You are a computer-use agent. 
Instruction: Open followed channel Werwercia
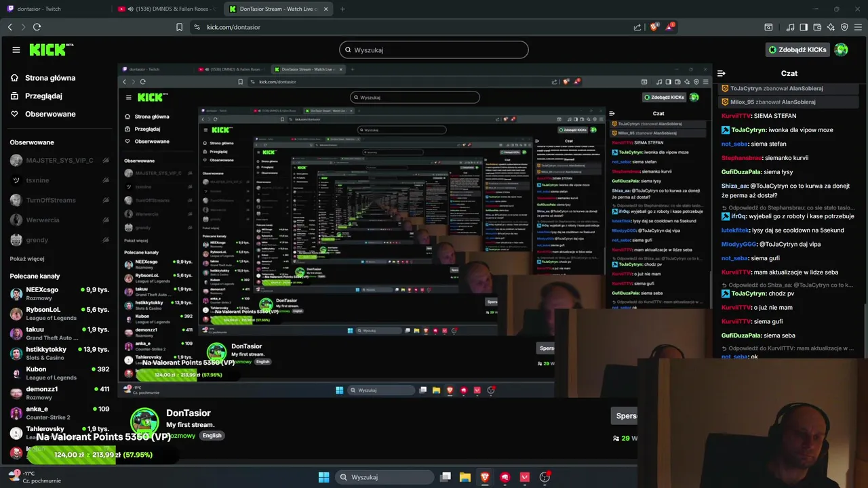(60, 220)
